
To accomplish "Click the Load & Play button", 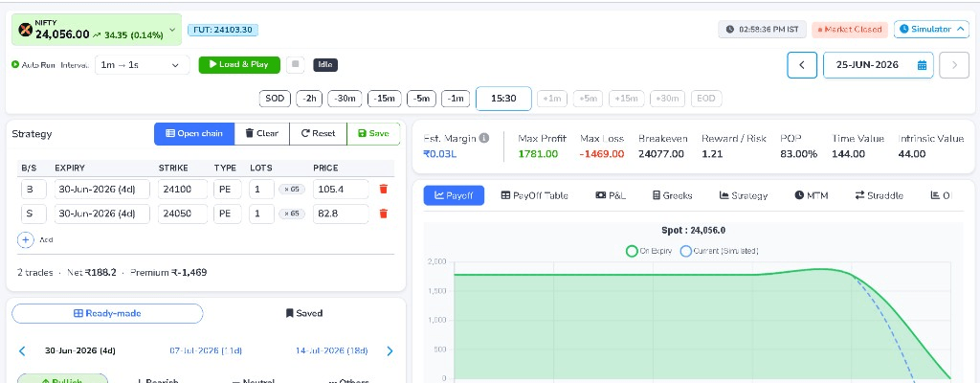I will (x=239, y=64).
